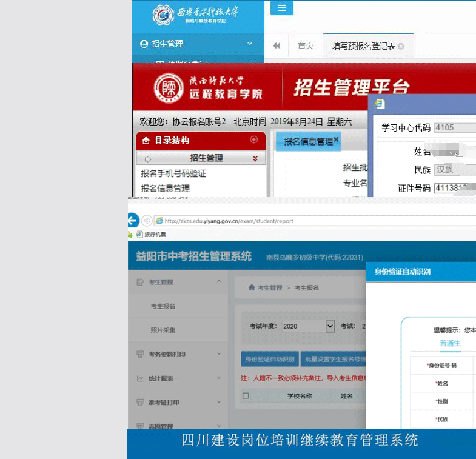Click the browser forward arrow button

(x=147, y=221)
